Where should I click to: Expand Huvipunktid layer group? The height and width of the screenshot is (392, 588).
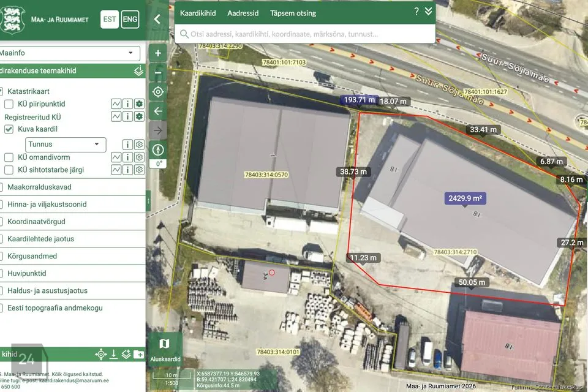point(26,273)
